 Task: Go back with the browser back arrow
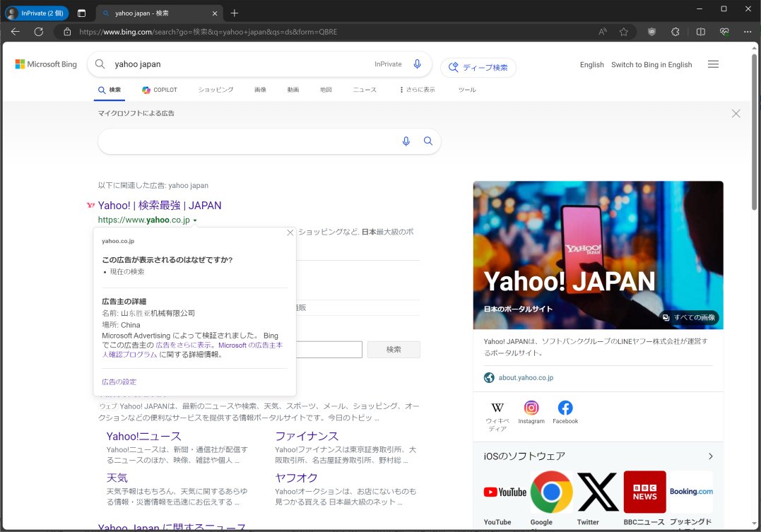click(x=16, y=32)
